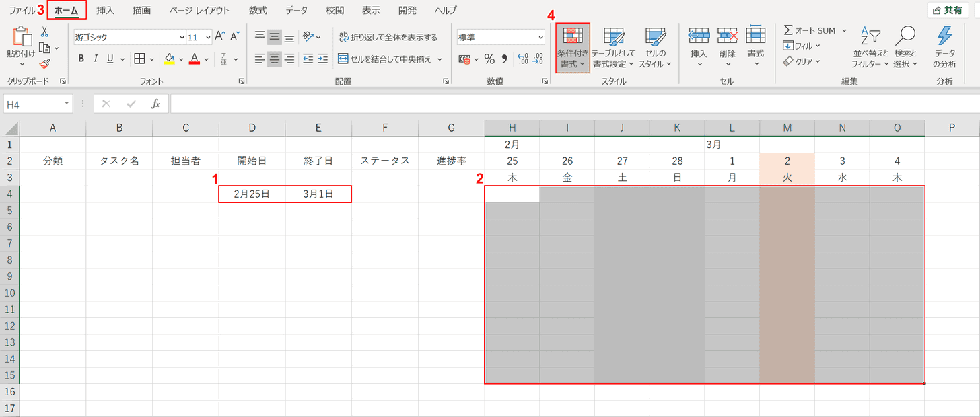Open the borders dropdown arrow

coord(152,59)
